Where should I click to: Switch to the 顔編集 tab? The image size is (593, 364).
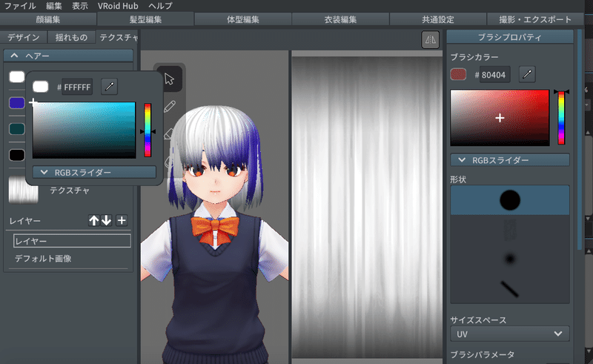(48, 19)
